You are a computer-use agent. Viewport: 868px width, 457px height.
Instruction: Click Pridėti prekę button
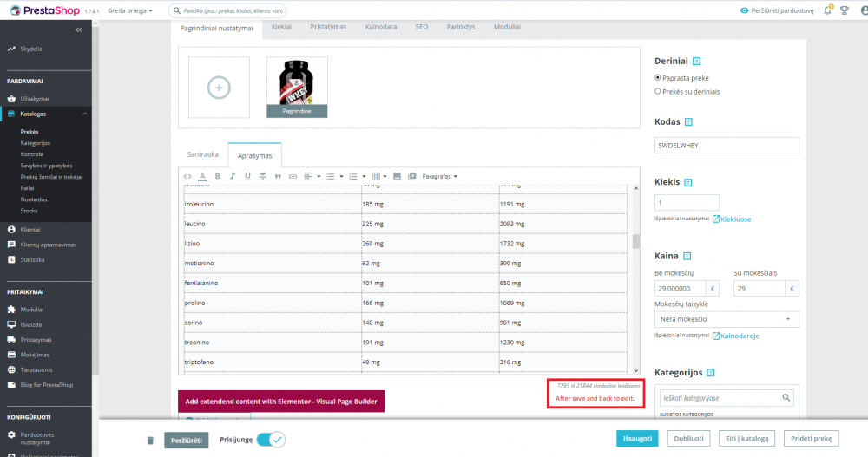point(811,439)
